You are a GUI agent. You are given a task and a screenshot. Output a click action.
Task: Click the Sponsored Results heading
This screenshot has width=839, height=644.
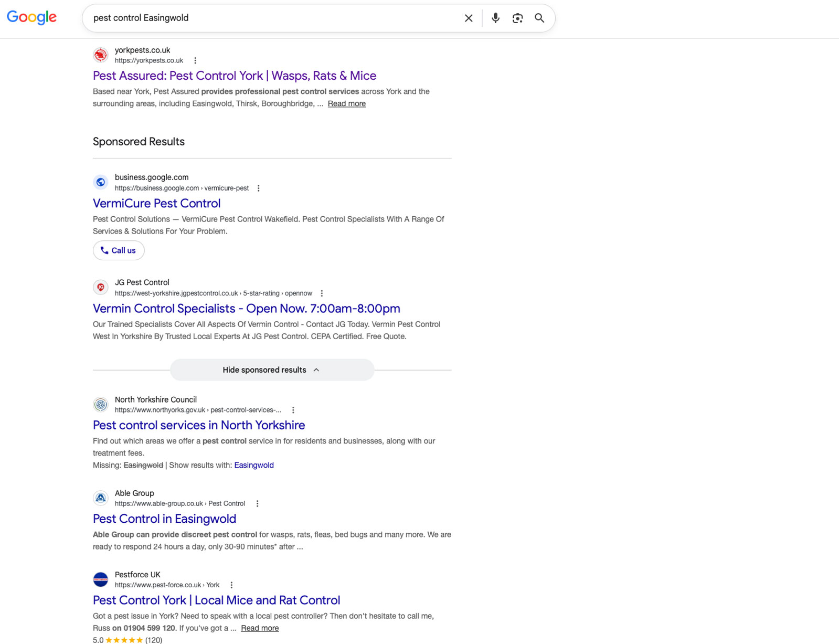[x=139, y=142]
